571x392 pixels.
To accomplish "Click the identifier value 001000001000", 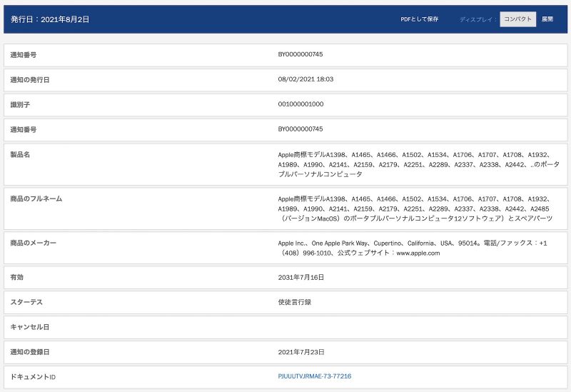I will [x=300, y=104].
